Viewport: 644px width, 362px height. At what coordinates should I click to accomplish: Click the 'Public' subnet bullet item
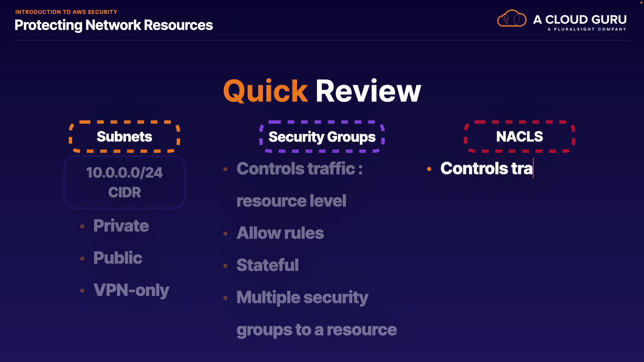[118, 258]
